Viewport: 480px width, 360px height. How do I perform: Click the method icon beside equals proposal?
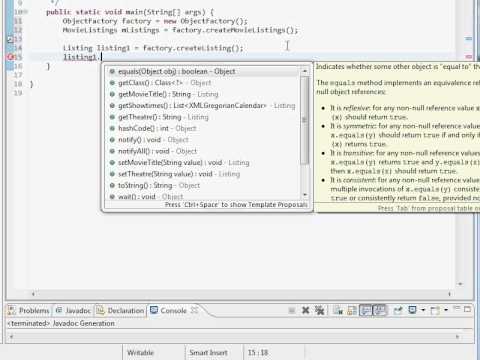(112, 71)
